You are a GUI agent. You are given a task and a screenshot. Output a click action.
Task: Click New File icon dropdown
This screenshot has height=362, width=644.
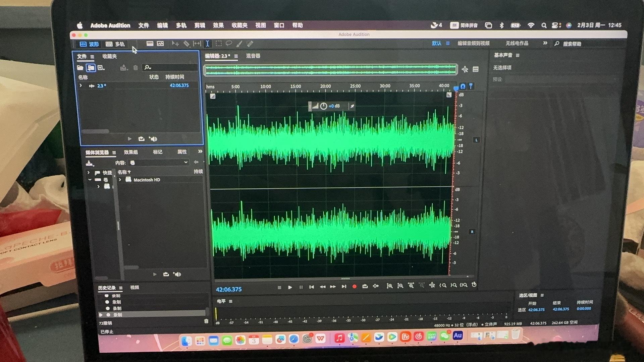[x=101, y=68]
